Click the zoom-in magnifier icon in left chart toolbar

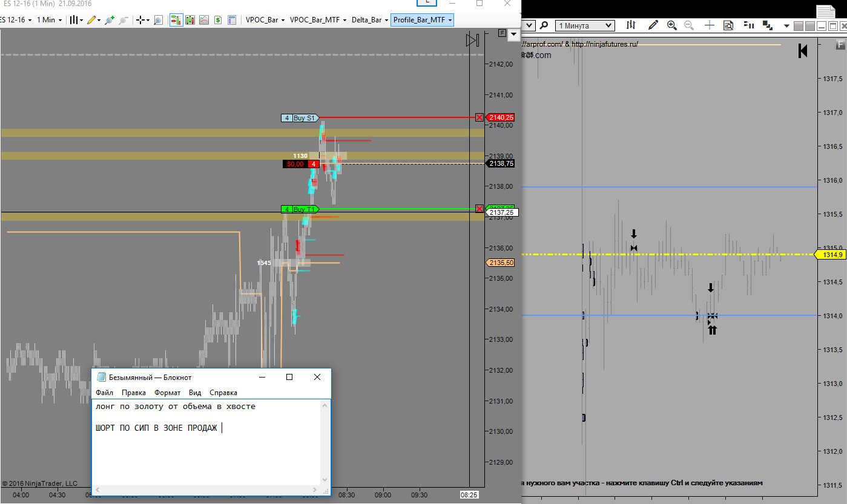pyautogui.click(x=110, y=20)
